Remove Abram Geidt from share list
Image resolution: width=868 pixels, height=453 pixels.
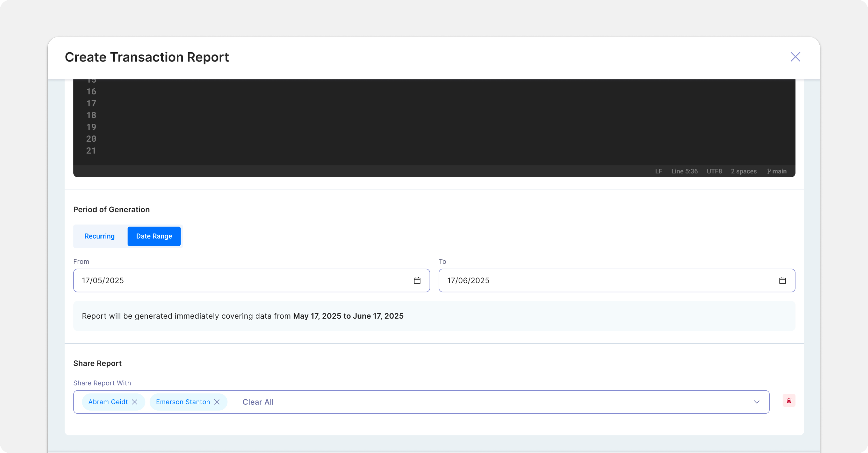pos(135,402)
